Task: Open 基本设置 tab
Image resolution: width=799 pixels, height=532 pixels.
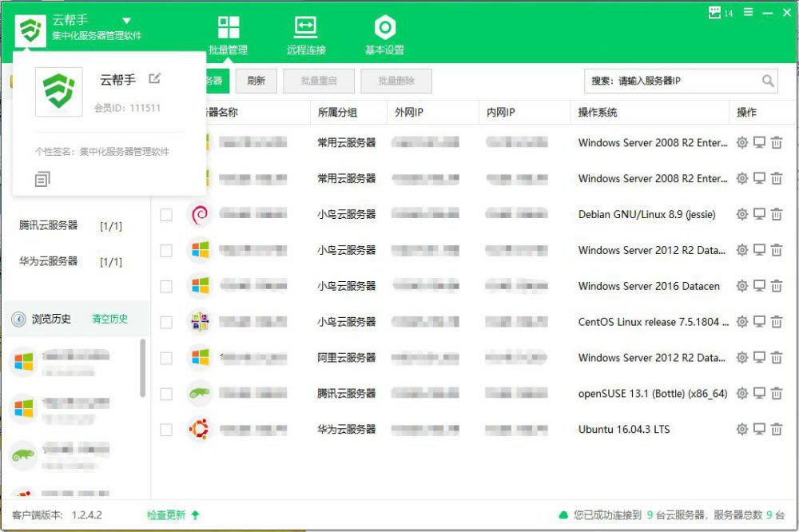Action: click(384, 34)
